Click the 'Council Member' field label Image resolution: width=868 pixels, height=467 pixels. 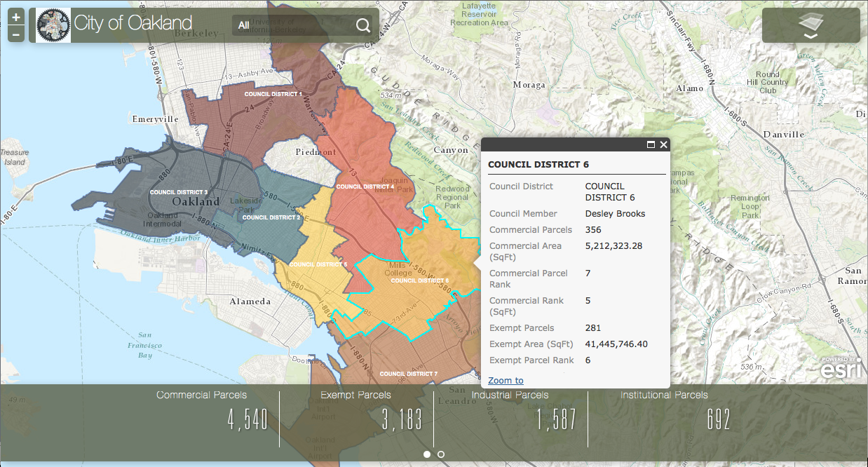click(523, 214)
